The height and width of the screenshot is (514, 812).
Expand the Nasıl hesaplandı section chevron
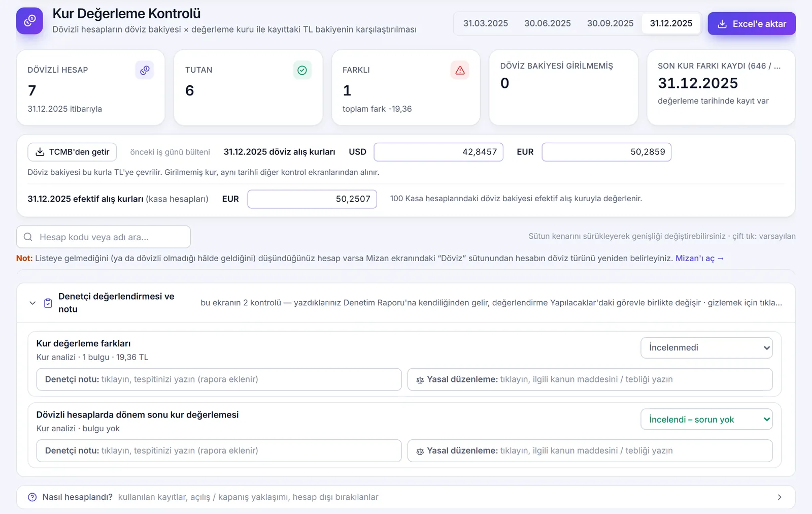(780, 497)
